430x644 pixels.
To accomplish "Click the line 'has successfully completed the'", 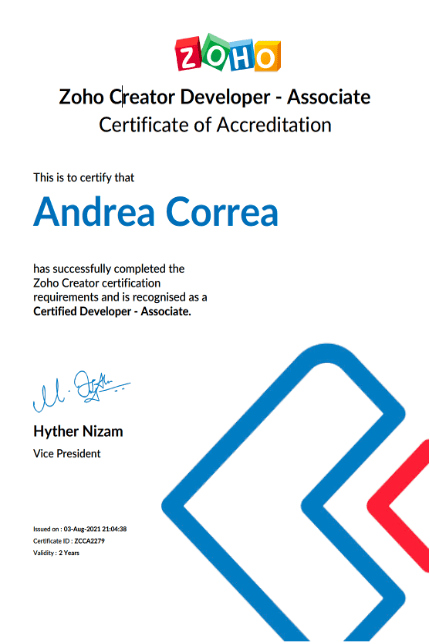I will (109, 269).
